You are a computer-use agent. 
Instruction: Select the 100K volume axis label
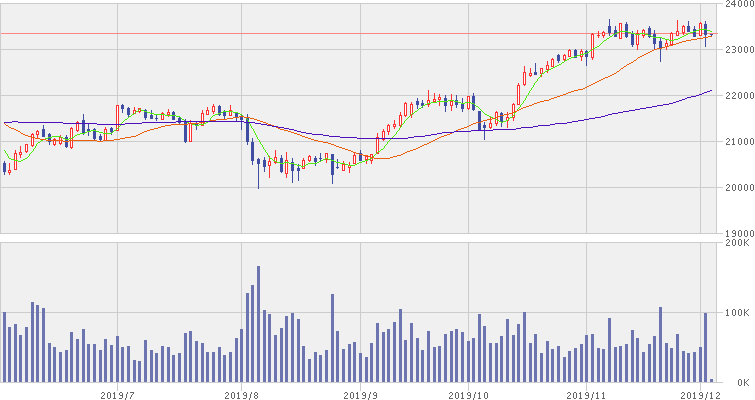click(x=738, y=313)
